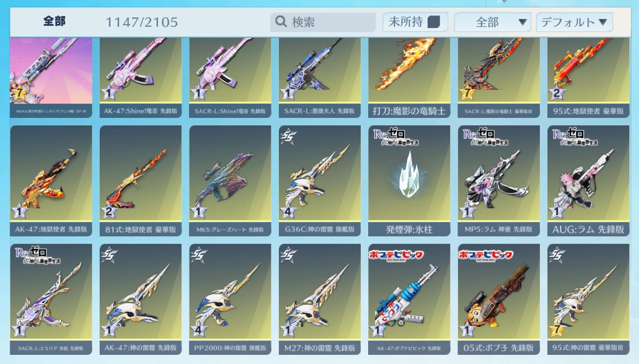Select the 発煙弾:氷柱 ice crystal item
Viewport: 639px width, 364px height.
point(409,181)
